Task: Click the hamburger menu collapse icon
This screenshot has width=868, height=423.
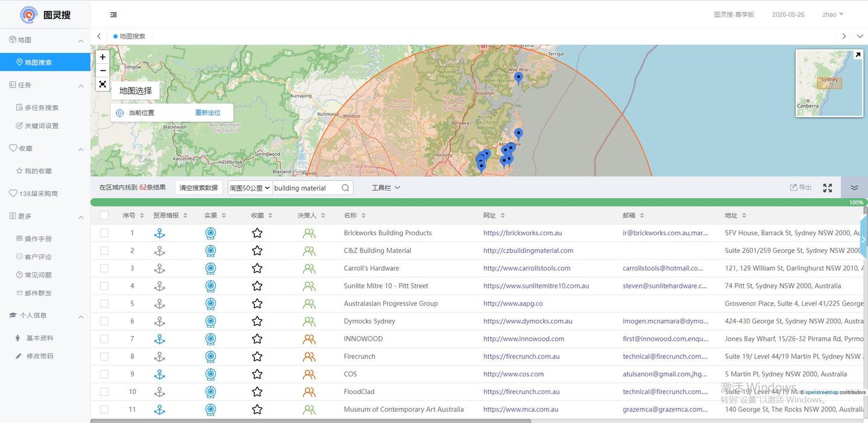Action: 113,14
